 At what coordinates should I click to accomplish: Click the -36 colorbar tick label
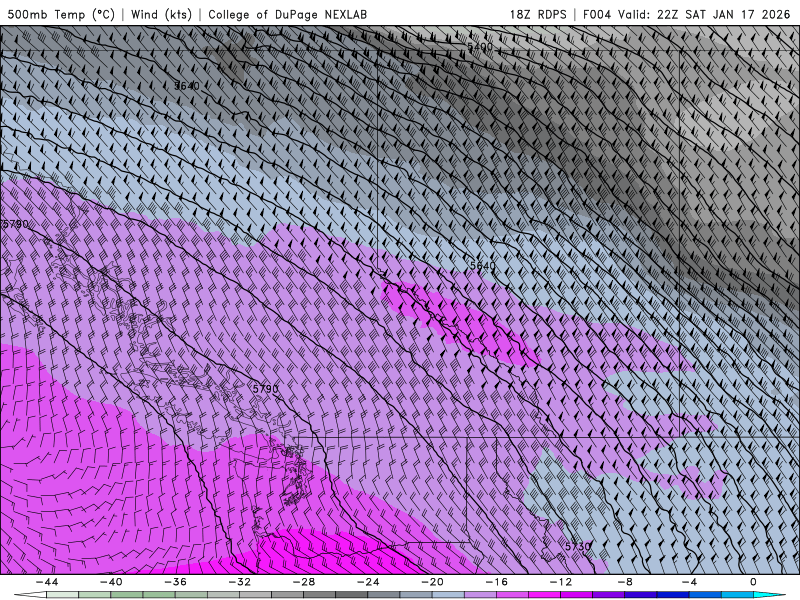click(176, 582)
